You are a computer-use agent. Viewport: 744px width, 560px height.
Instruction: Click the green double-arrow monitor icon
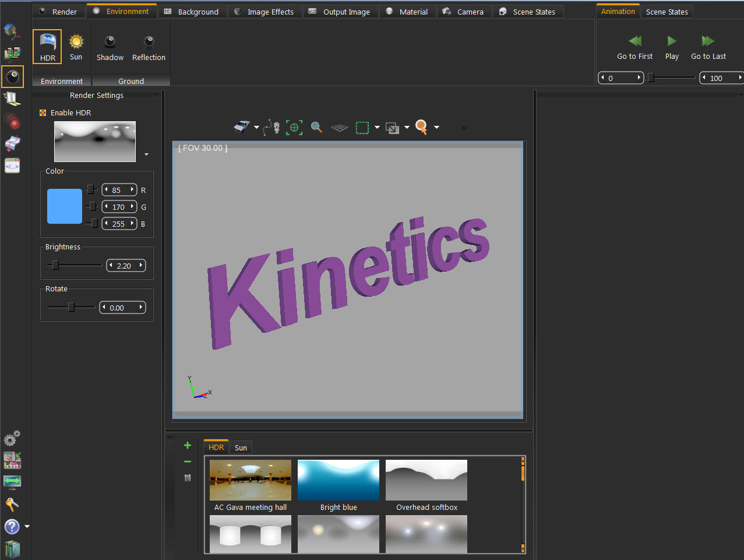click(12, 482)
